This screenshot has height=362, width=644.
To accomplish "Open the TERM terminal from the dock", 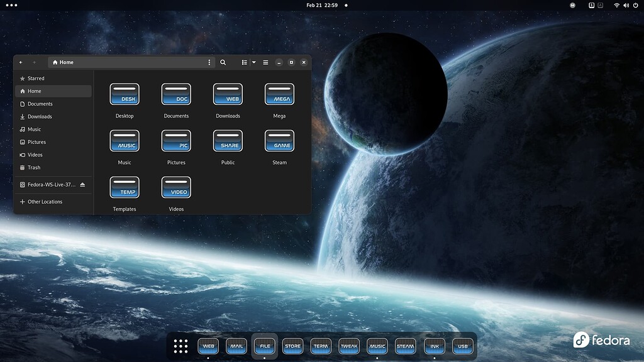I will (x=321, y=346).
